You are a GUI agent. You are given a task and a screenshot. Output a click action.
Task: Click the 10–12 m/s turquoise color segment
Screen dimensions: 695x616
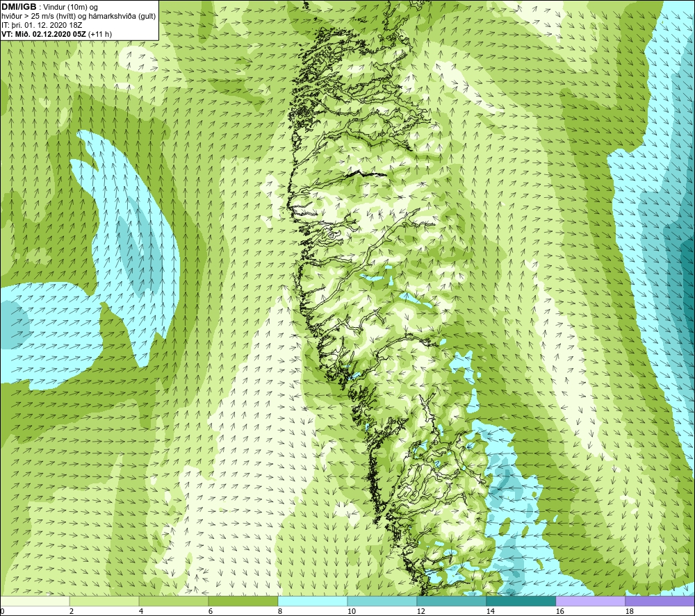[x=382, y=601]
